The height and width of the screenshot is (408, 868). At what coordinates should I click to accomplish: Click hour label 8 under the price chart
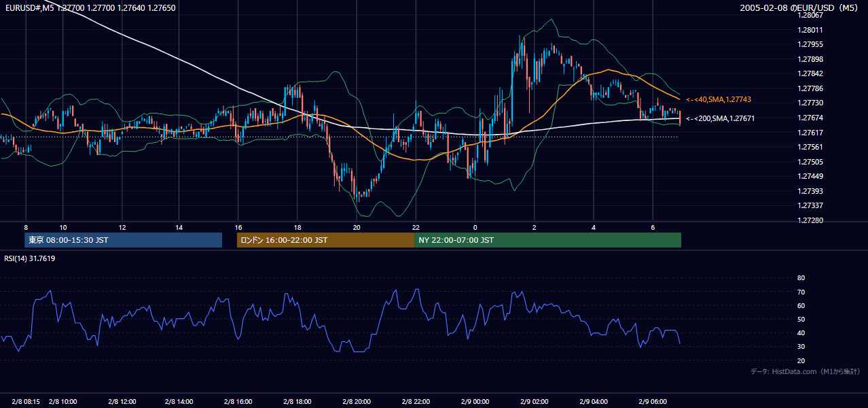click(26, 227)
